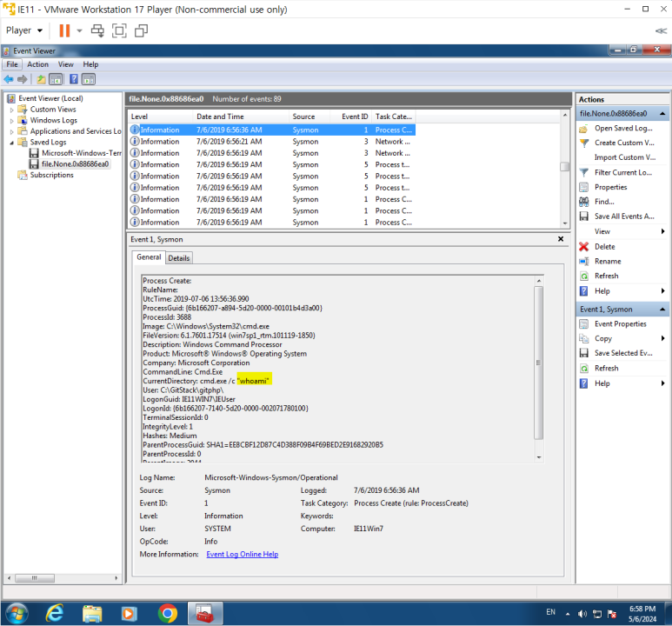Sort by the Event ID column
Image resolution: width=672 pixels, height=626 pixels.
tap(350, 117)
